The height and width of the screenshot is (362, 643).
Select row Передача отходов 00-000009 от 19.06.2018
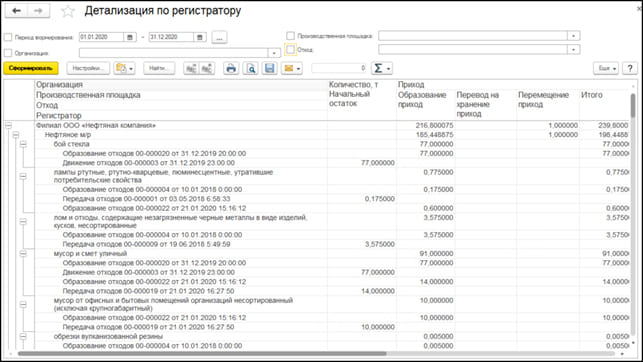pos(146,244)
